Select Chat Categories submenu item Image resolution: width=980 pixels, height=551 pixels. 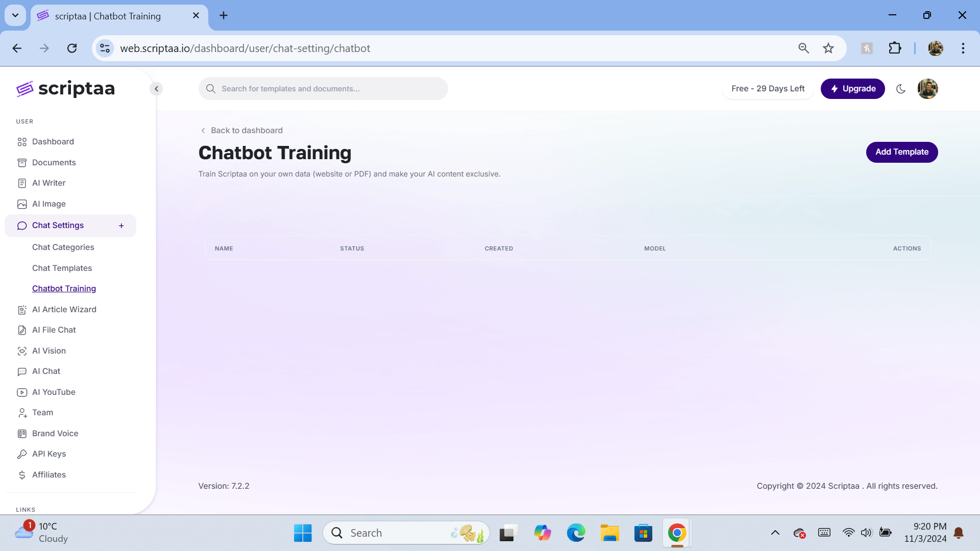click(x=63, y=247)
